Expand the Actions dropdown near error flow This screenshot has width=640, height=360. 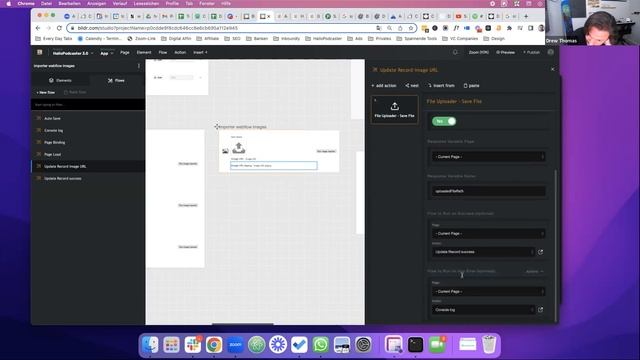pyautogui.click(x=534, y=271)
